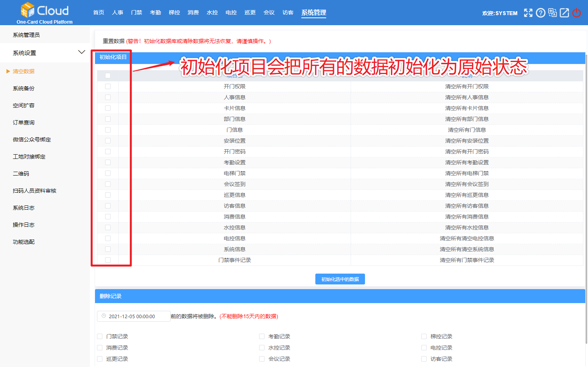Click the fullscreen expand icon
This screenshot has height=367, width=588.
(528, 13)
